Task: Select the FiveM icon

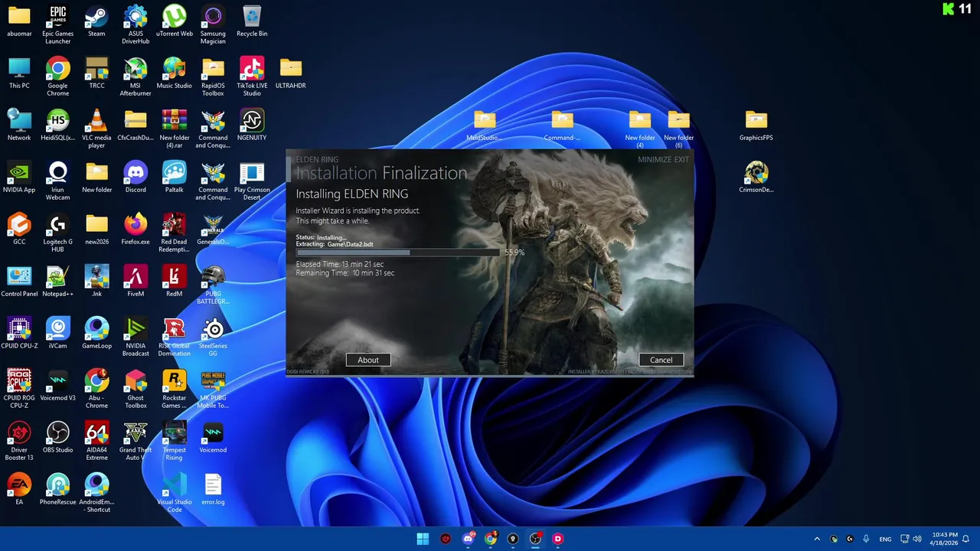Action: [136, 282]
